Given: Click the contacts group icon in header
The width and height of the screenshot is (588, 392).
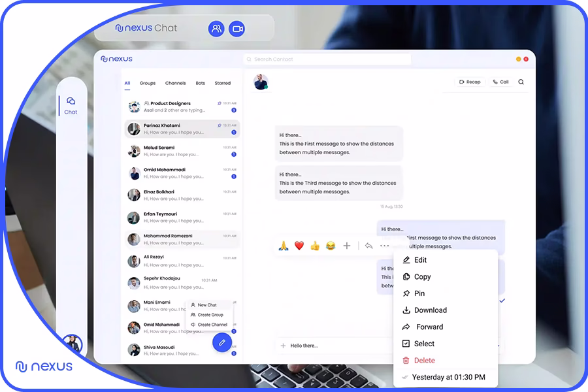Looking at the screenshot, I should point(216,29).
